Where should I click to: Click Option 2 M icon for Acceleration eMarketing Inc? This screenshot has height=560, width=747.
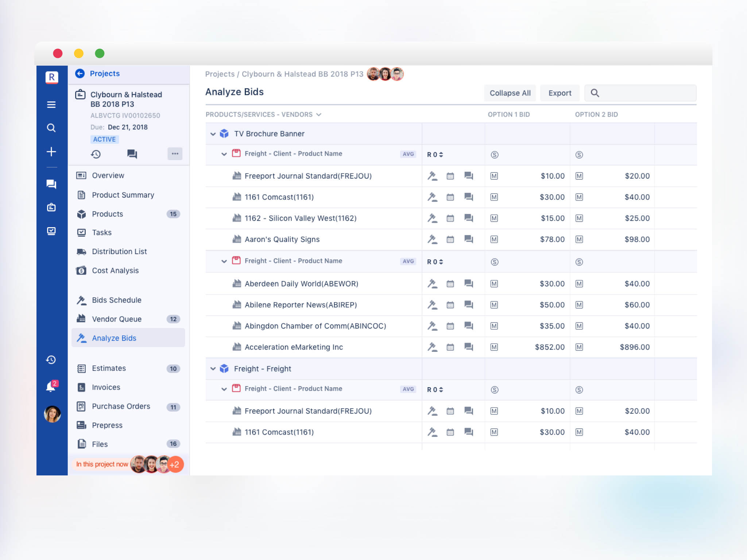[579, 347]
